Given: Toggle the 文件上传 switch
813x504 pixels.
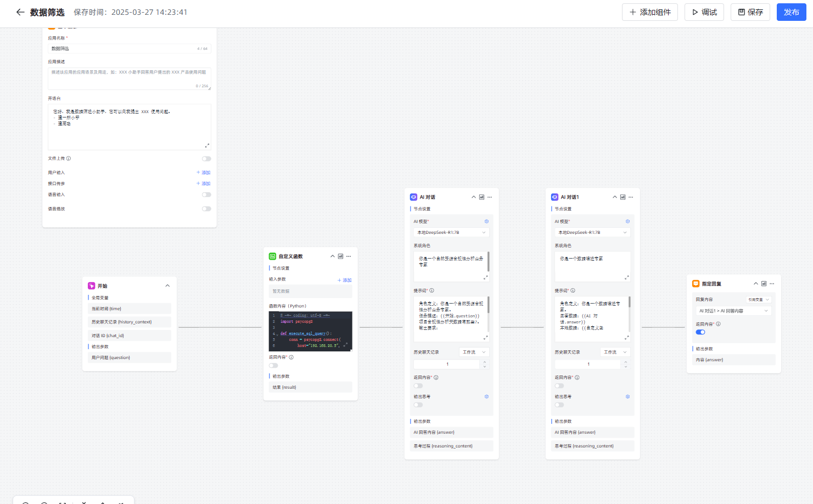Looking at the screenshot, I should [x=206, y=159].
